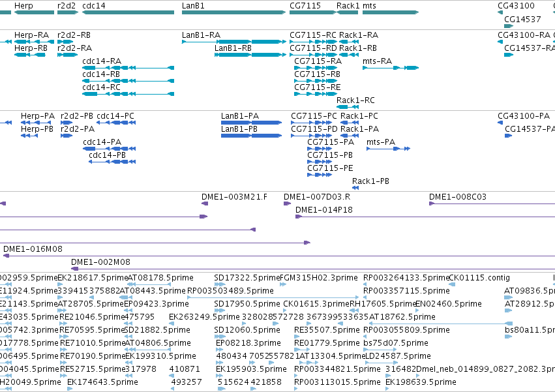Image resolution: width=555 pixels, height=392 pixels.
Task: Select the CG43100 gene label
Action: 516,6
